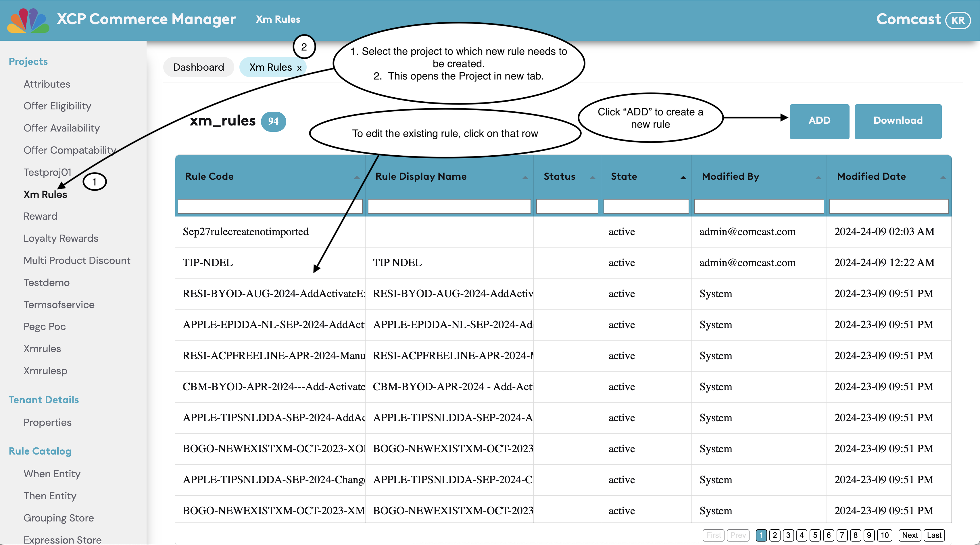Open the Testdemo project
This screenshot has height=545, width=980.
click(46, 282)
